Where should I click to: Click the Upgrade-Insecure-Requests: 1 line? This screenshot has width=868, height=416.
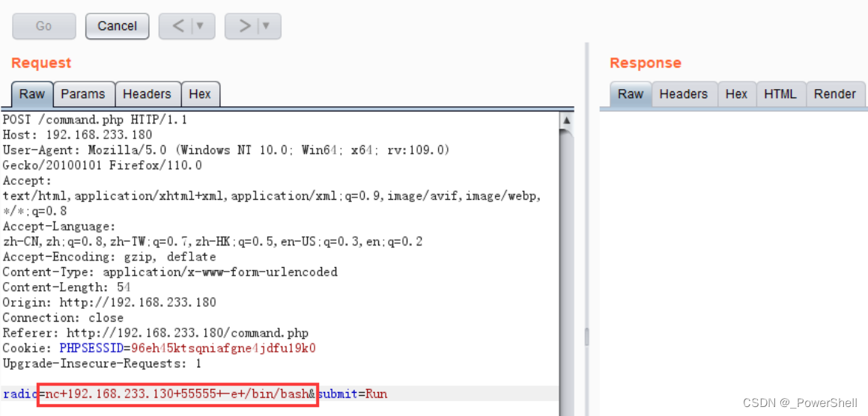(x=103, y=364)
